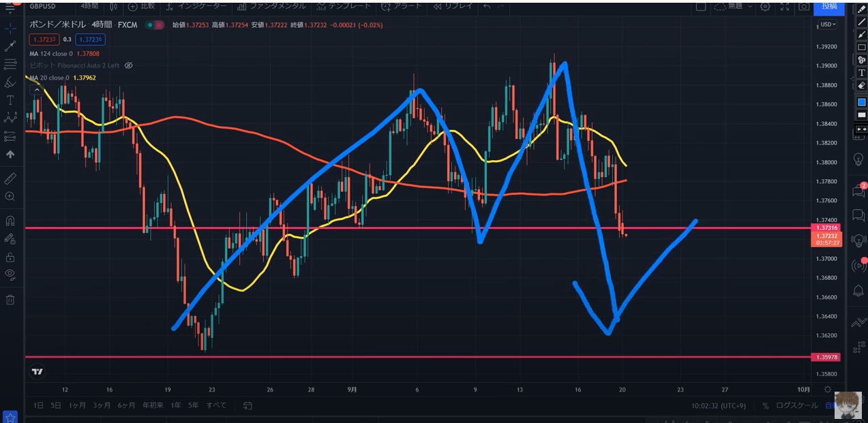Screen dimensions: 868x423
Task: Toggle hide all drawings eye icon
Action: (10, 275)
